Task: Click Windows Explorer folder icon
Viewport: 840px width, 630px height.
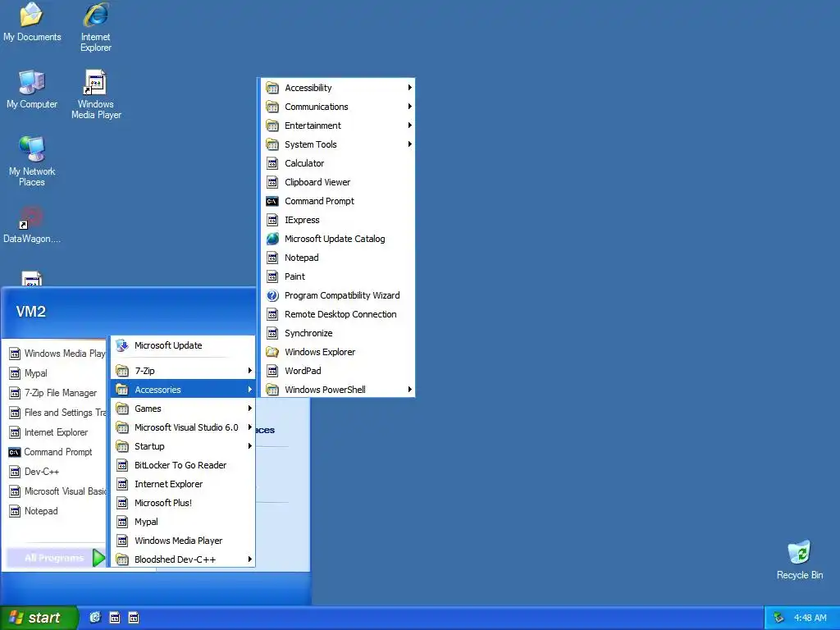Action: (272, 352)
